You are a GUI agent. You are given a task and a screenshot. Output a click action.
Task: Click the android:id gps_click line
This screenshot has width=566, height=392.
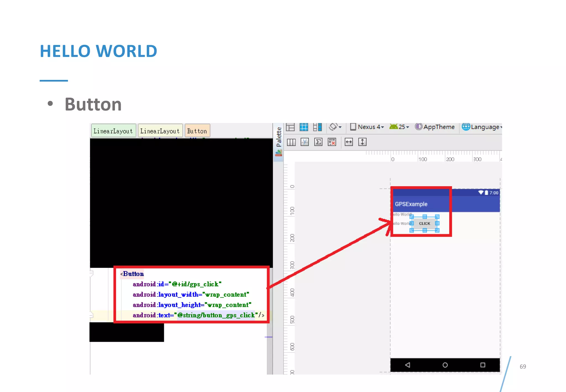pyautogui.click(x=177, y=284)
